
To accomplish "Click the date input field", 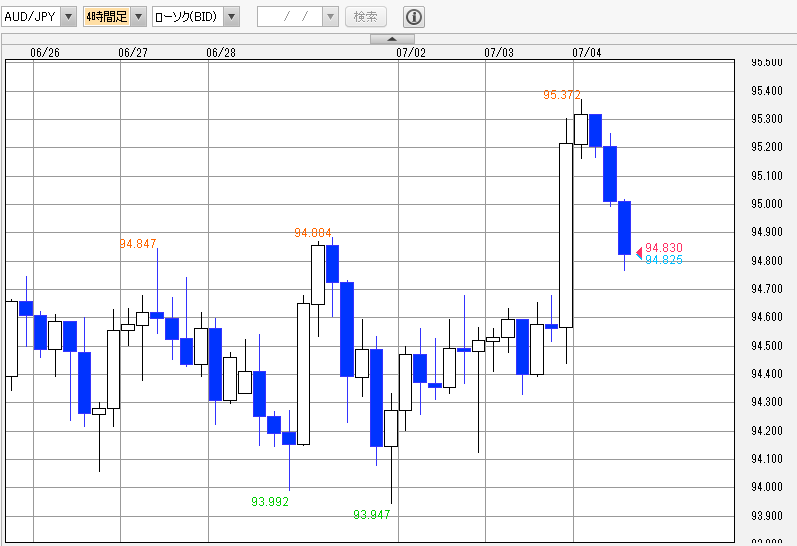I will [x=290, y=17].
